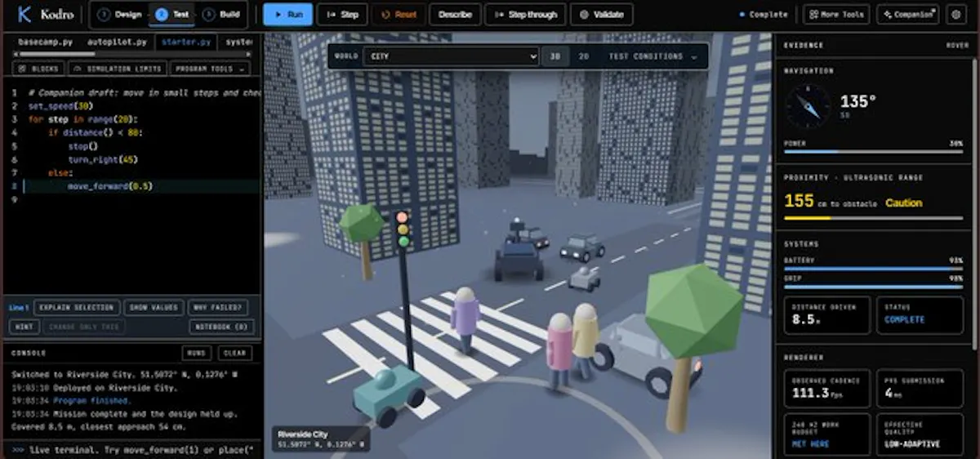The width and height of the screenshot is (980, 459).
Task: Click the traffic light in the city scene
Action: tap(402, 229)
